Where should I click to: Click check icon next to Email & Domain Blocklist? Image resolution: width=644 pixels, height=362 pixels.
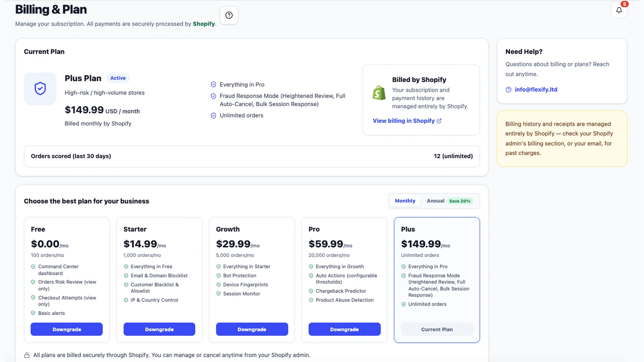[126, 276]
